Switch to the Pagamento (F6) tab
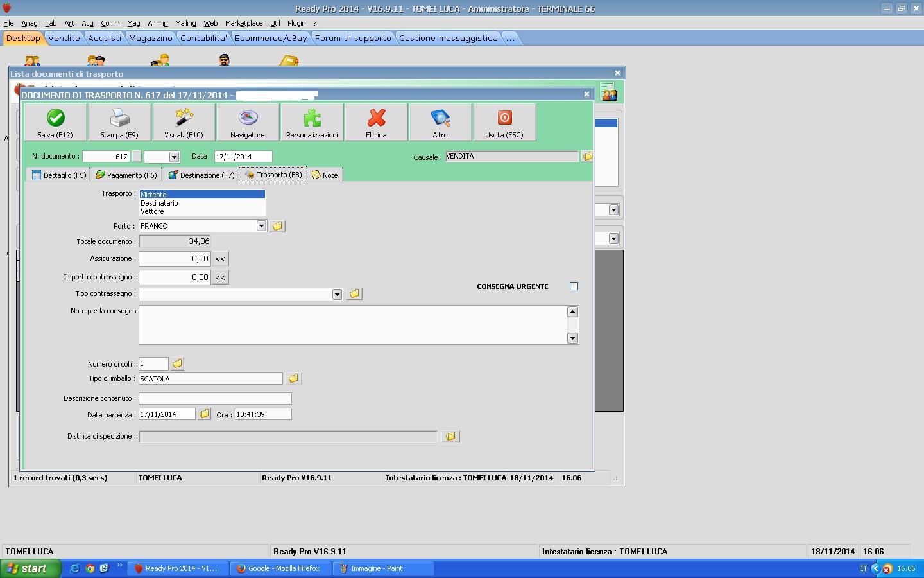 (126, 175)
